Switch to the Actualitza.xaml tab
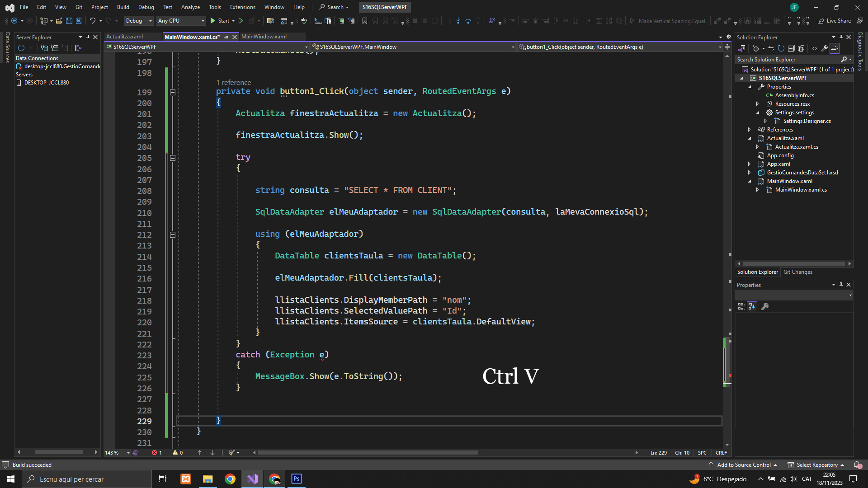 pyautogui.click(x=125, y=37)
